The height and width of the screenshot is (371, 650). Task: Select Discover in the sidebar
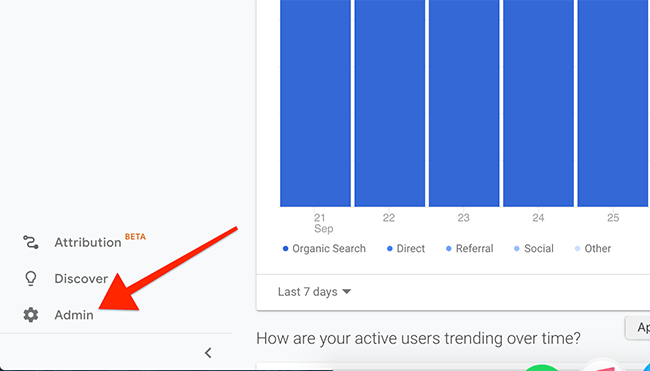click(x=81, y=279)
